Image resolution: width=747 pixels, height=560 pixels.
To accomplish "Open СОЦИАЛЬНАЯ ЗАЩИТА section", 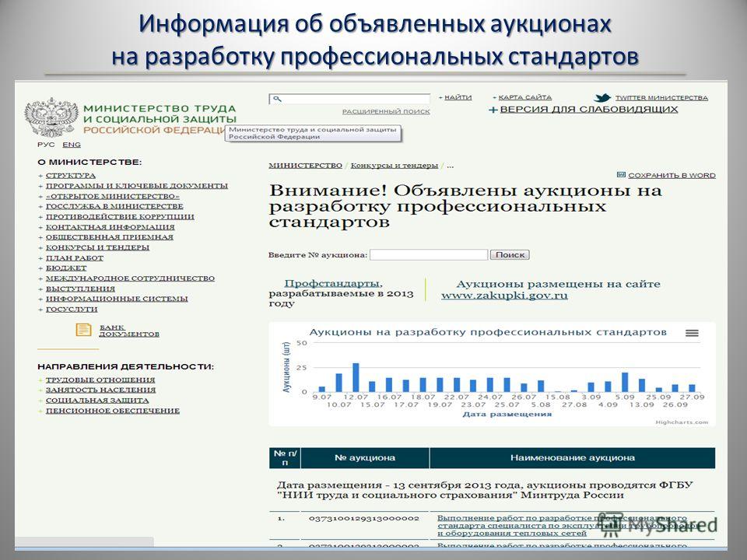I will (x=97, y=401).
